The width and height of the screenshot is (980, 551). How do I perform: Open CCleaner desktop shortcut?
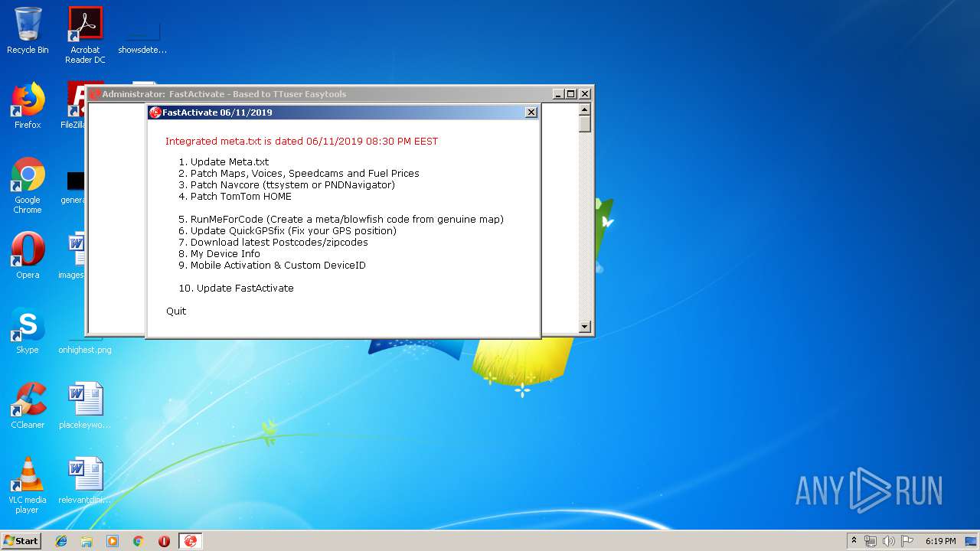(x=28, y=406)
